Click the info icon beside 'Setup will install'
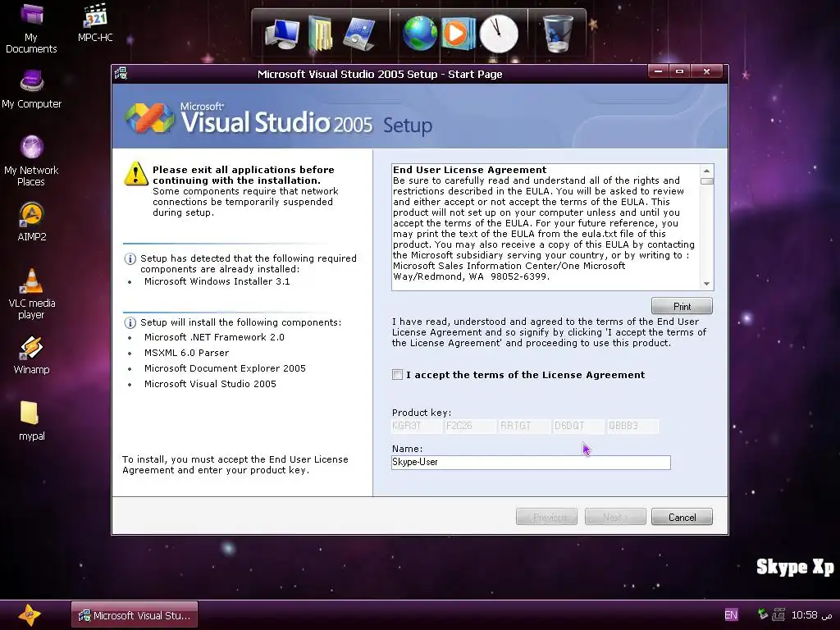840x630 pixels. [x=130, y=323]
